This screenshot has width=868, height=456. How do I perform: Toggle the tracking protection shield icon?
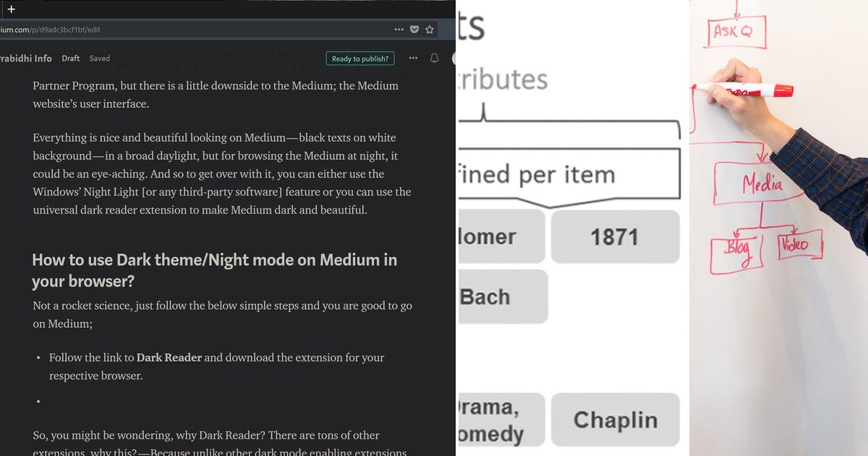click(414, 30)
